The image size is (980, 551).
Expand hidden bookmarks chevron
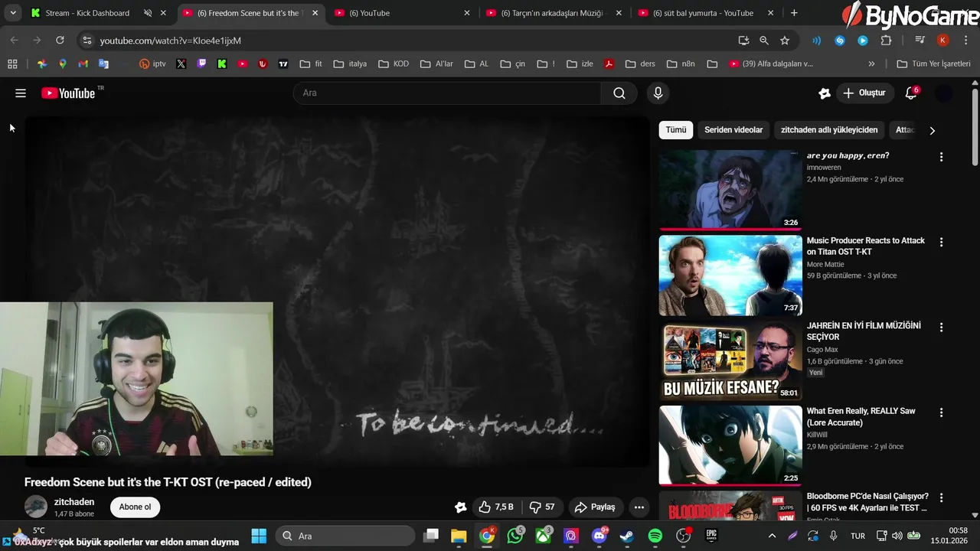[871, 64]
